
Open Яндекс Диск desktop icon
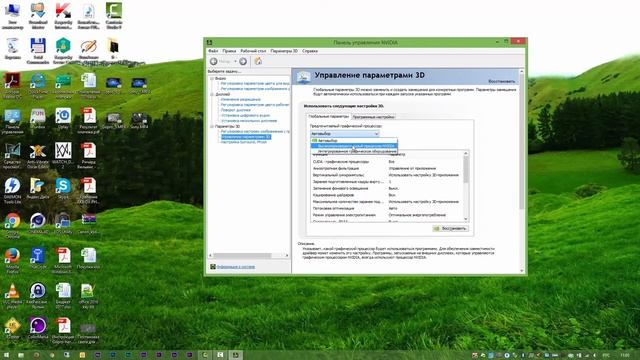[38, 189]
